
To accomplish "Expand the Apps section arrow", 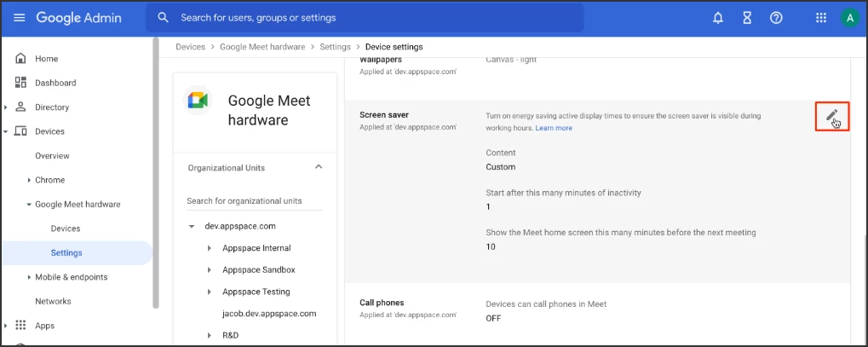I will 5,326.
